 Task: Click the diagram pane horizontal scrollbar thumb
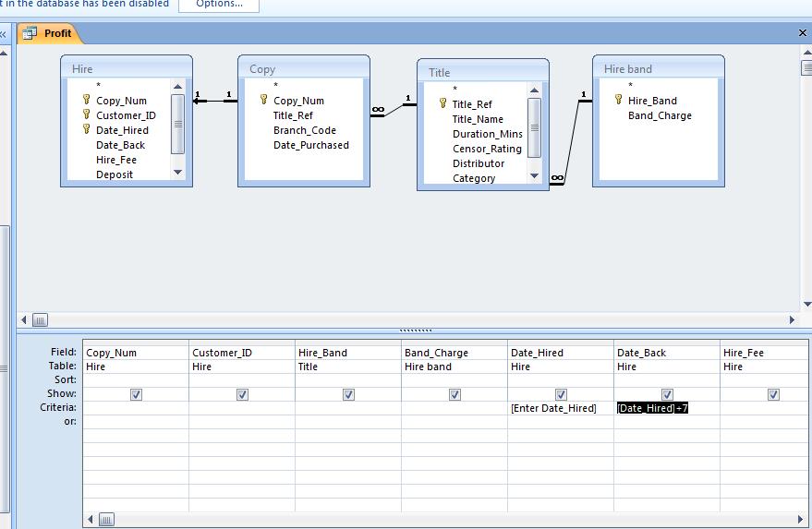pyautogui.click(x=40, y=319)
